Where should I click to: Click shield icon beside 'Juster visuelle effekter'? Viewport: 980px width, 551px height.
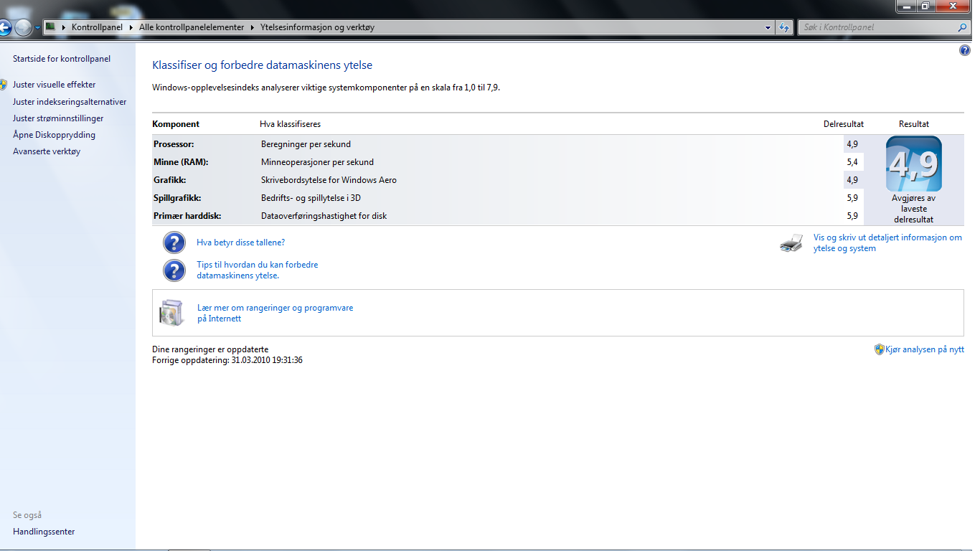click(4, 85)
